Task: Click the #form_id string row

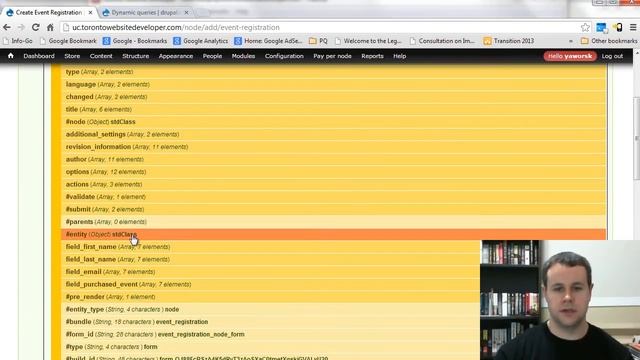Action: click(271, 334)
